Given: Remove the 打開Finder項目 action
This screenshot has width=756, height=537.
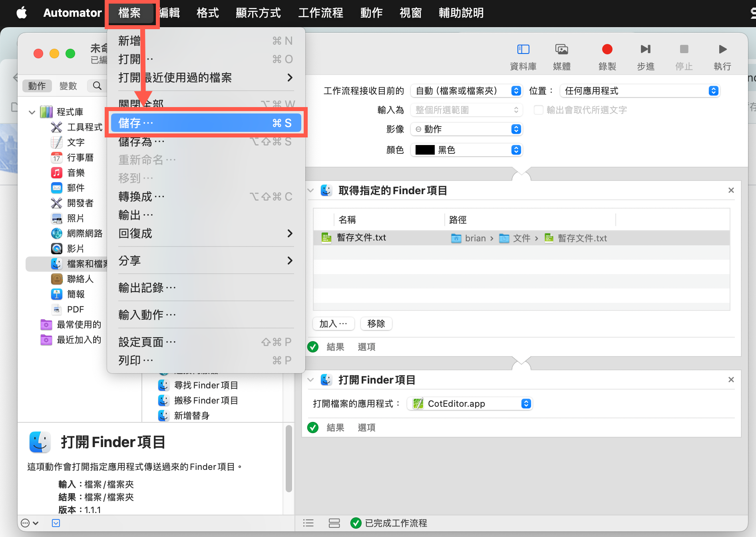Looking at the screenshot, I should [731, 380].
